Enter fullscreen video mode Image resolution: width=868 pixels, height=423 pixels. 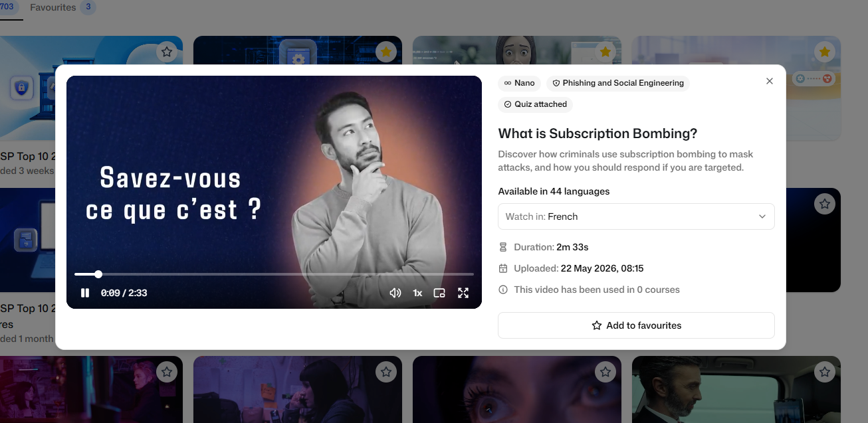click(x=463, y=293)
